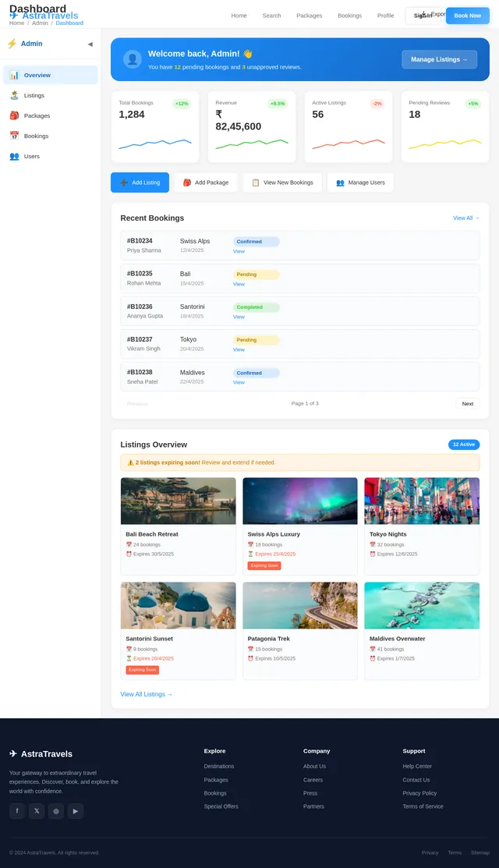Open the Revenue stat card

[x=252, y=127]
